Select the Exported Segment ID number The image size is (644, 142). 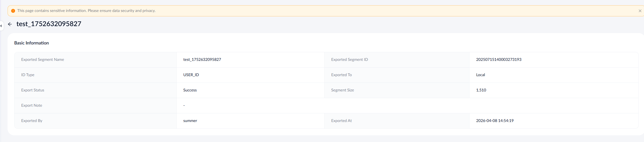click(498, 59)
